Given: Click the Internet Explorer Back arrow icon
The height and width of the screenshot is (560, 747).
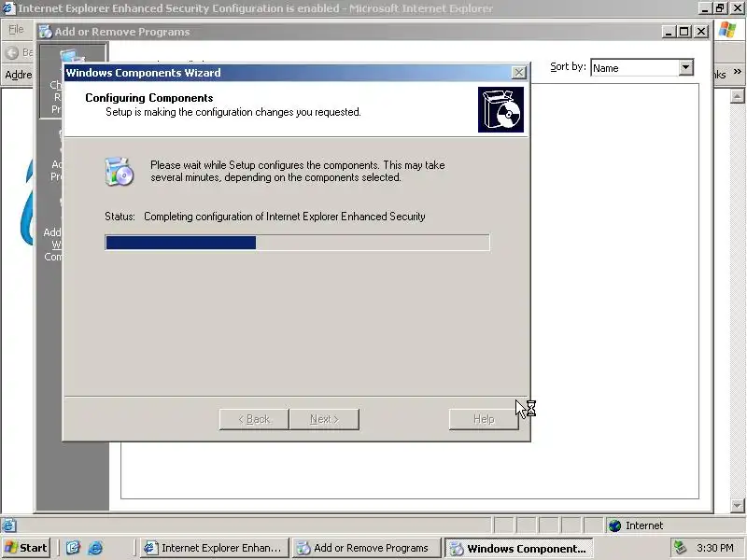Looking at the screenshot, I should (x=12, y=52).
